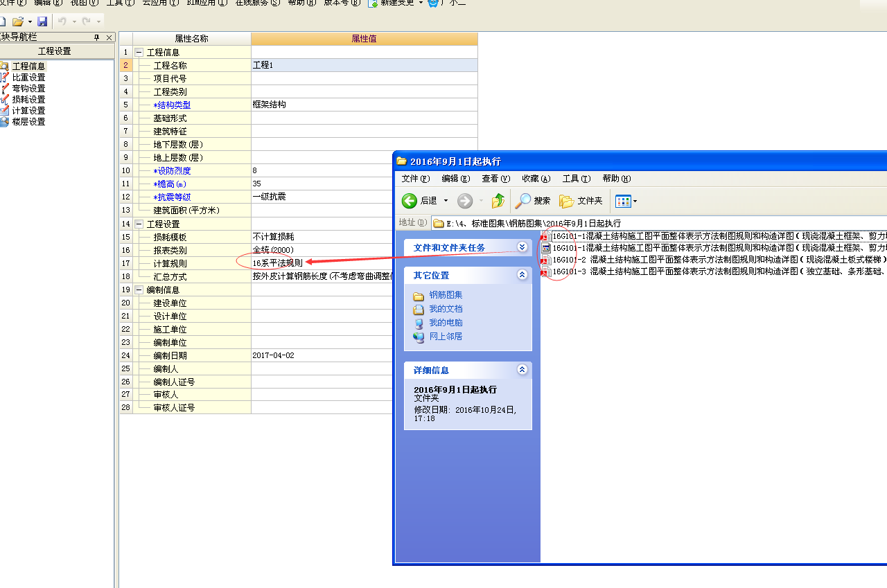887x588 pixels.
Task: Open the undo history dropdown arrow
Action: click(73, 22)
